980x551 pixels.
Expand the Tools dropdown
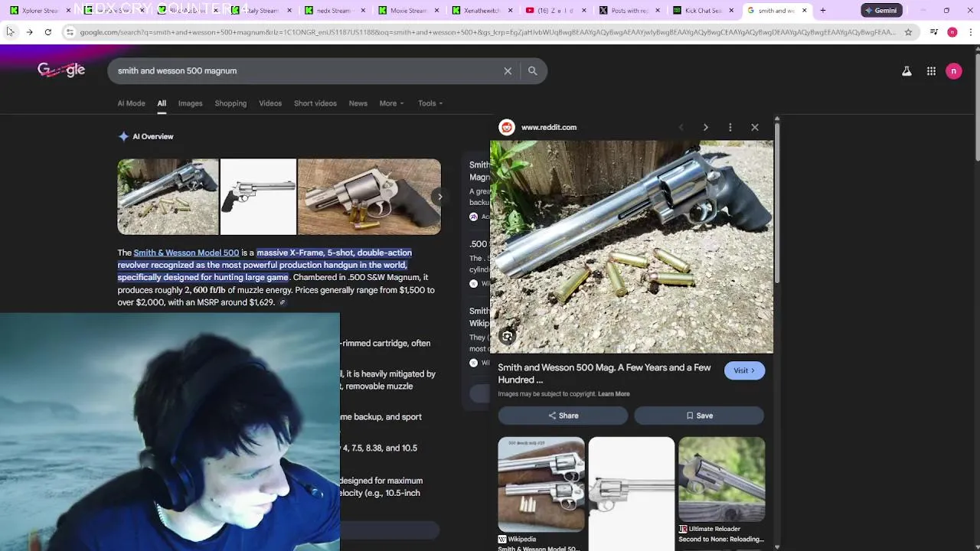point(430,103)
